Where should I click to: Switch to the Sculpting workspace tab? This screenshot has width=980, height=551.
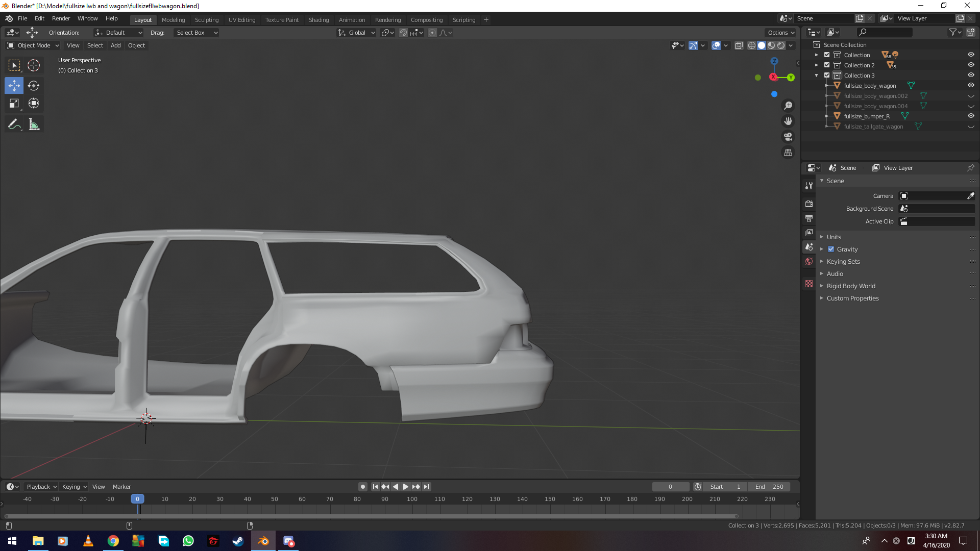click(206, 20)
